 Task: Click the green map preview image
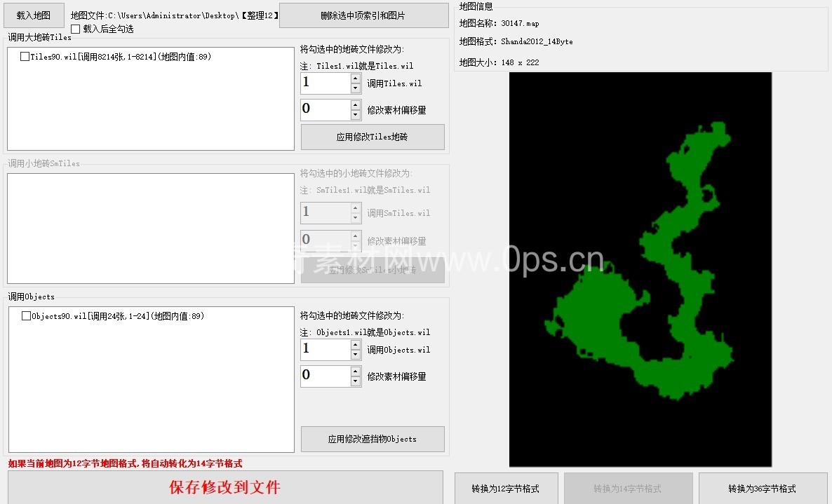point(640,269)
